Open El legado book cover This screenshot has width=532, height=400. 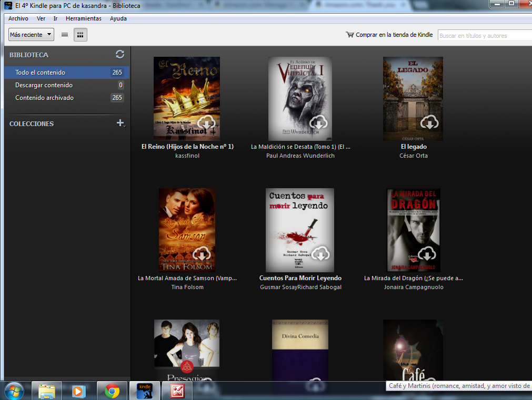coord(413,99)
